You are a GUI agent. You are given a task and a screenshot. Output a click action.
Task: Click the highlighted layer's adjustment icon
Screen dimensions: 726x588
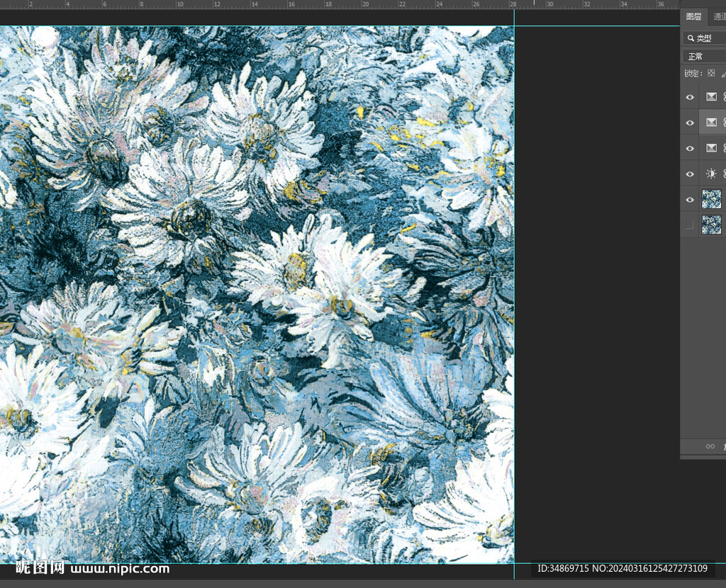click(x=711, y=122)
